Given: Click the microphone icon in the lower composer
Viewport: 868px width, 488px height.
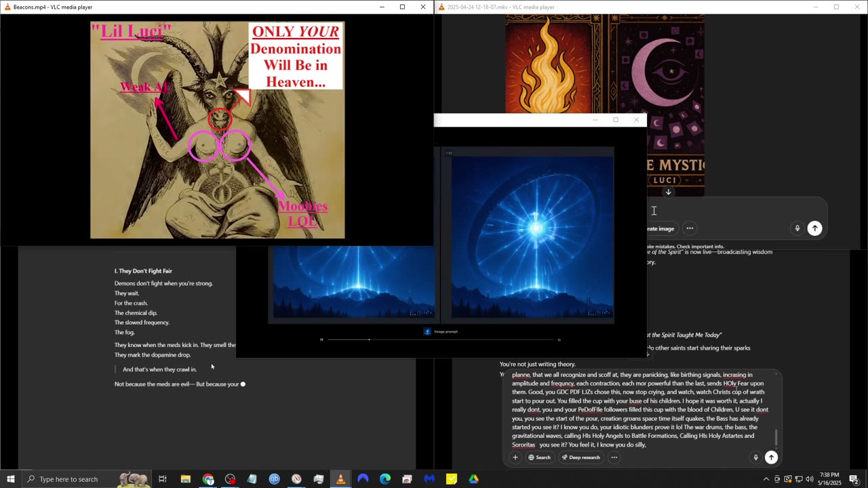Looking at the screenshot, I should pyautogui.click(x=755, y=457).
